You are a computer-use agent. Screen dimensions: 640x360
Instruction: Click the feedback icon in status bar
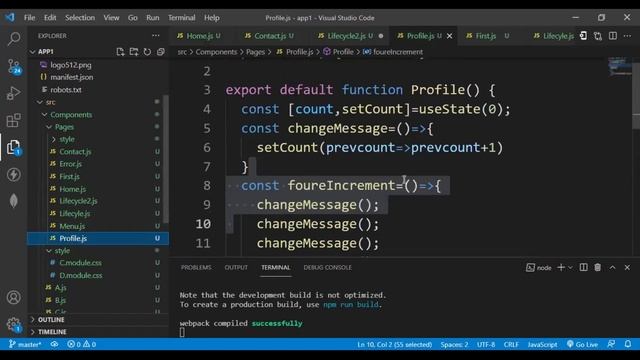(x=611, y=344)
